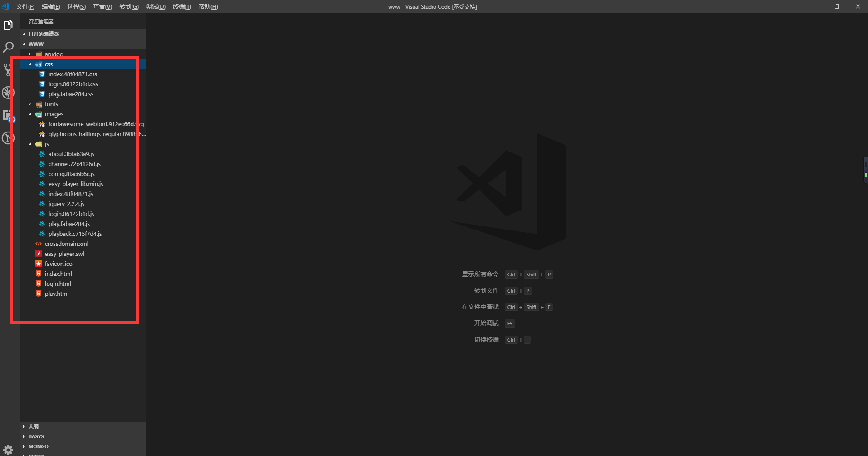Click the star icon beside favicon.ico
Screen dimensions: 868x456
[39, 264]
